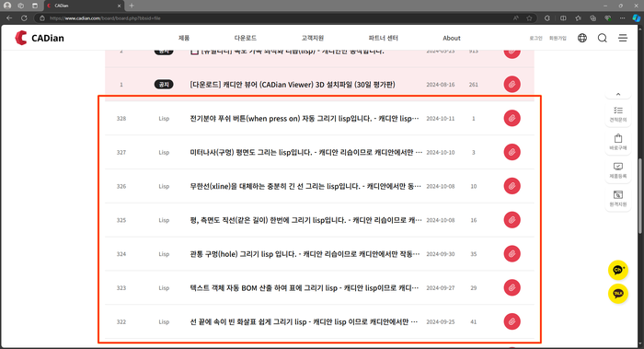644x349 pixels.
Task: Add page to favorites star
Action: (x=529, y=18)
